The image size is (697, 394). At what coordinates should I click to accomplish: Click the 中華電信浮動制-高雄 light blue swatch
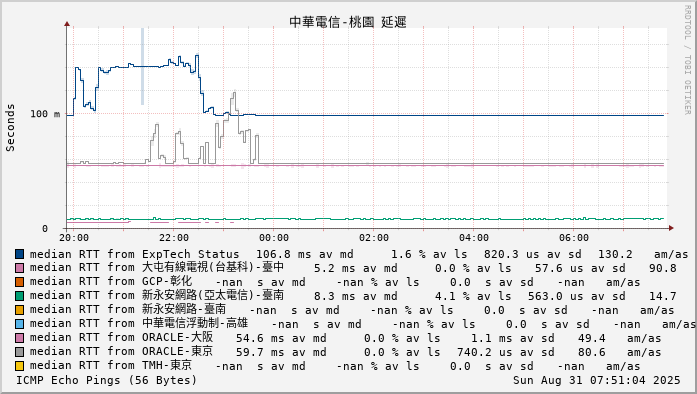point(20,324)
